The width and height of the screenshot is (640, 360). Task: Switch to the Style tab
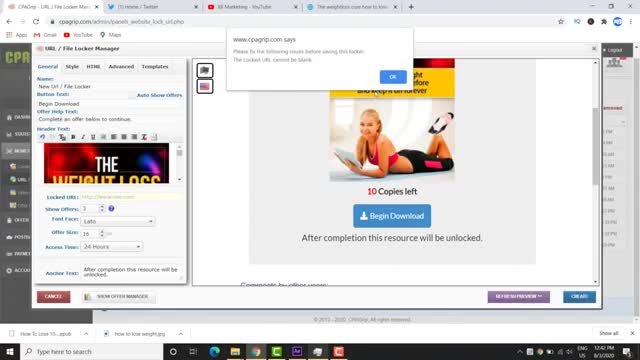[72, 67]
